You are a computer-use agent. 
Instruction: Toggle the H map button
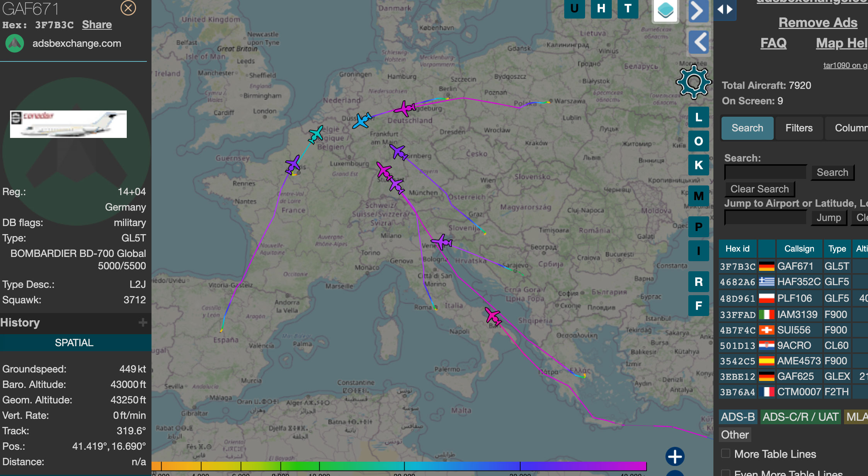(601, 8)
